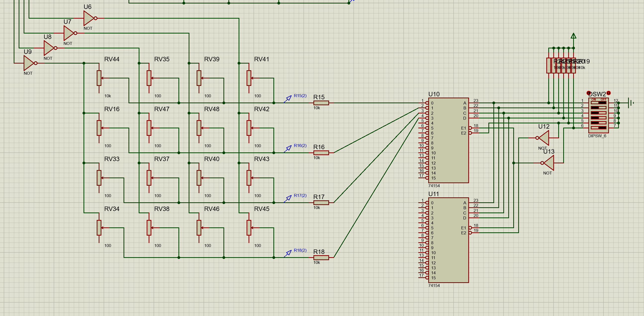Select potentiometer RV47
Screen dimensions: 644x316
click(x=149, y=128)
